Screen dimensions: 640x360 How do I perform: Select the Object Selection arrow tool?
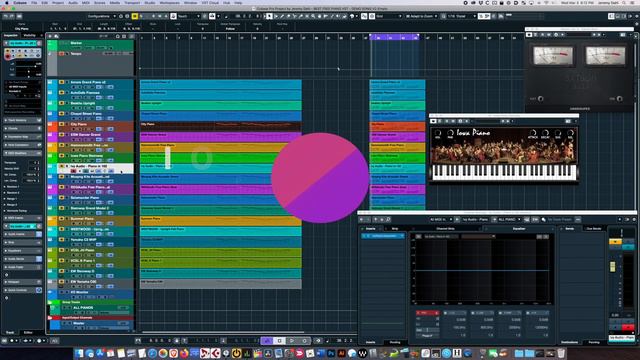coord(269,16)
